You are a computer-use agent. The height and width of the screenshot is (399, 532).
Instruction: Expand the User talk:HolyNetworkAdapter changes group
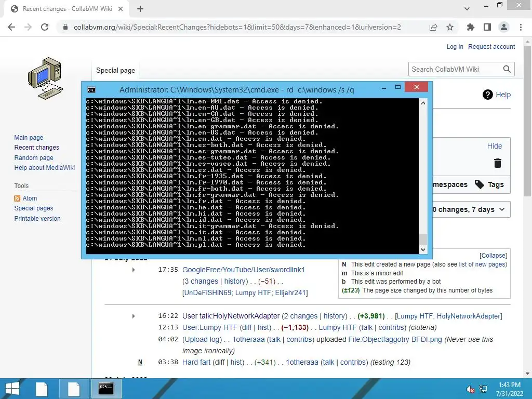point(134,316)
